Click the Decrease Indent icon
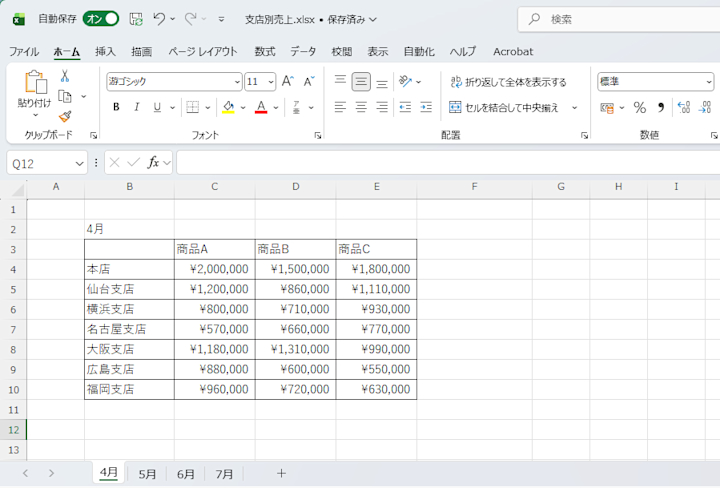 [405, 107]
